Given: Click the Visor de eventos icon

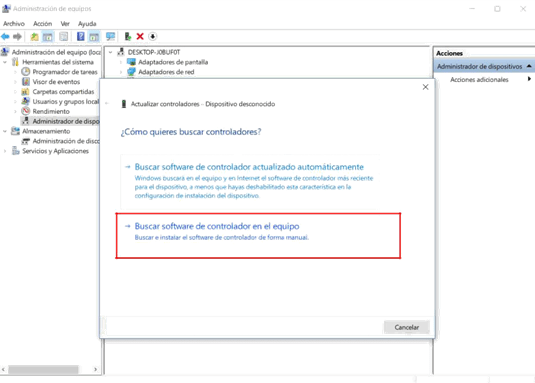Looking at the screenshot, I should point(26,82).
